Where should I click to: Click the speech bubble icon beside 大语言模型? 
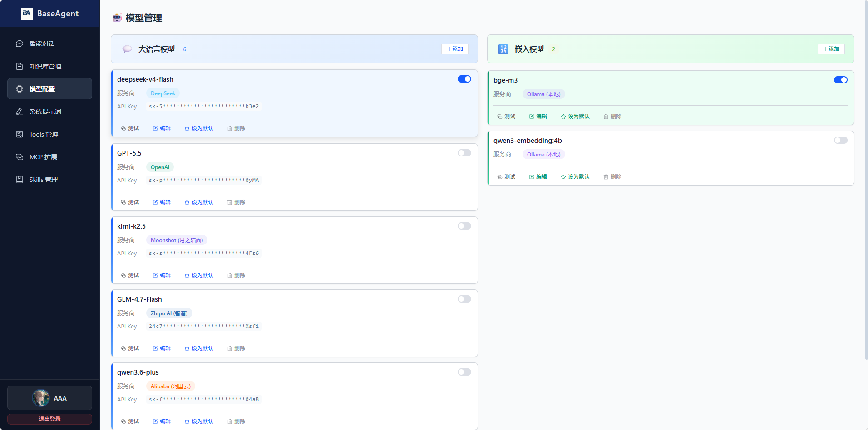127,49
